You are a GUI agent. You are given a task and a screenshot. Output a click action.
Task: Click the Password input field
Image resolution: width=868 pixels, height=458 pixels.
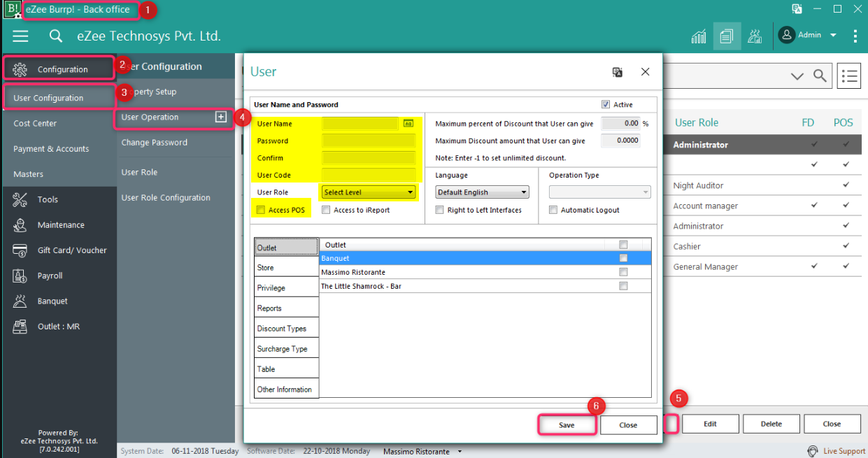369,141
